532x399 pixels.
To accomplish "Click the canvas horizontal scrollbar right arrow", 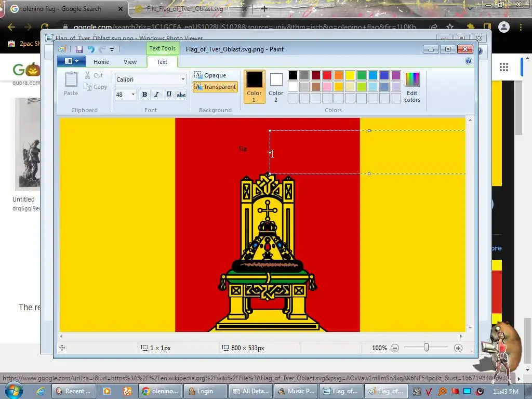I will pos(461,336).
